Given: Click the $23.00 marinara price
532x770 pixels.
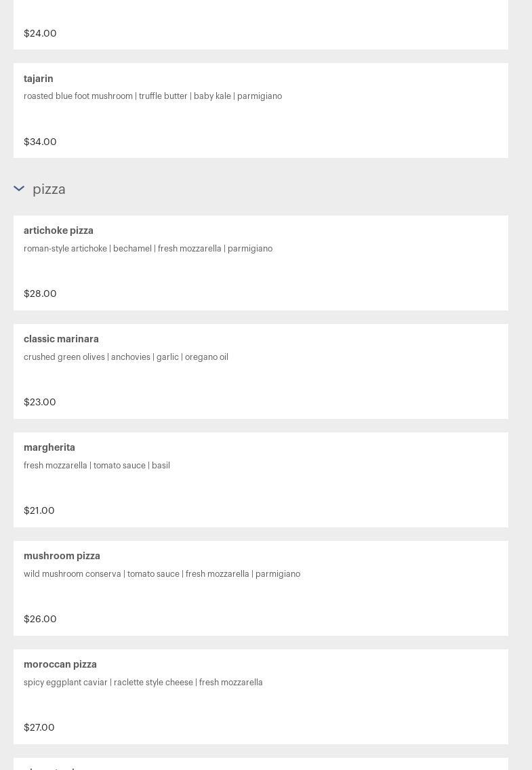Looking at the screenshot, I should pyautogui.click(x=40, y=402).
